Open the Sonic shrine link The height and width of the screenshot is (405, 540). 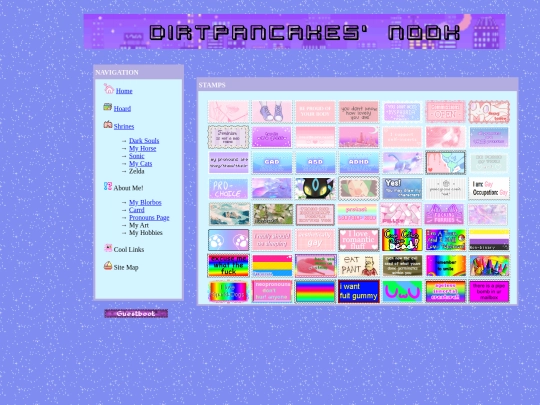click(x=136, y=156)
